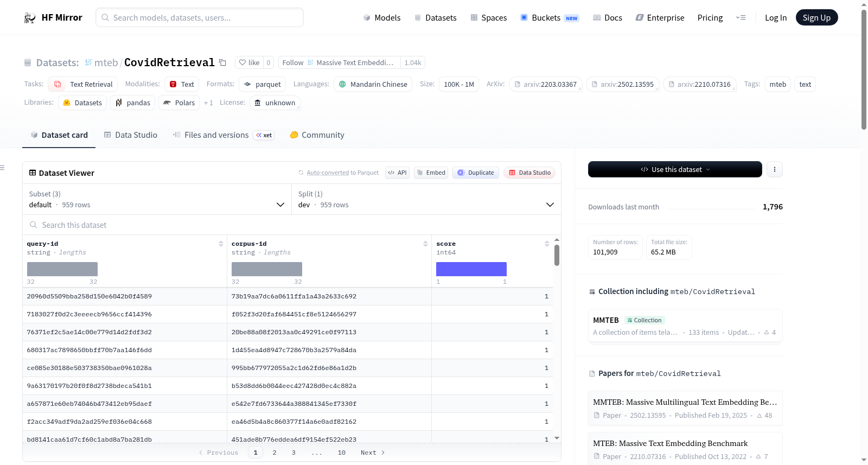868x465 pixels.
Task: Click the heart like button
Action: pyautogui.click(x=249, y=62)
